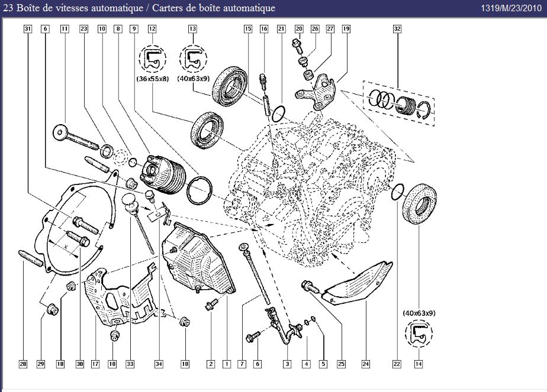Screen dimensions: 547x392
Task: Click label 18 between 17 and 33
Action: click(112, 364)
